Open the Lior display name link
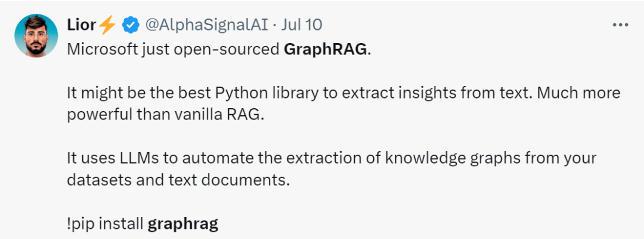Screen dimensions: 644x239 coord(82,26)
